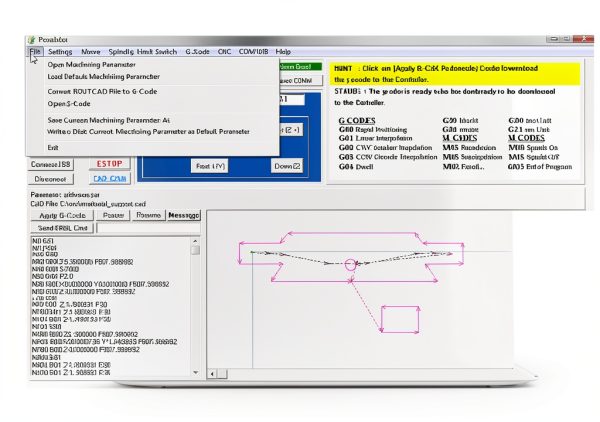Click the Disconnect button
600x422 pixels.
(51, 179)
